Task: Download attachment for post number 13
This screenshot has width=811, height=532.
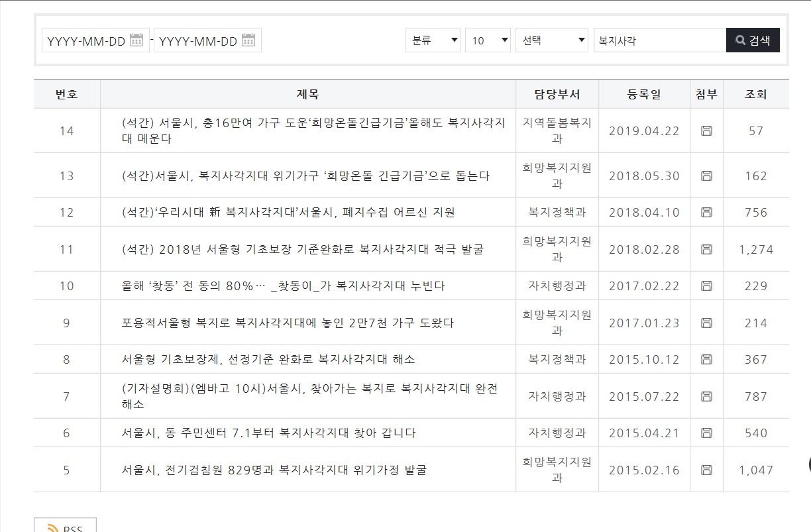Action: pyautogui.click(x=706, y=176)
